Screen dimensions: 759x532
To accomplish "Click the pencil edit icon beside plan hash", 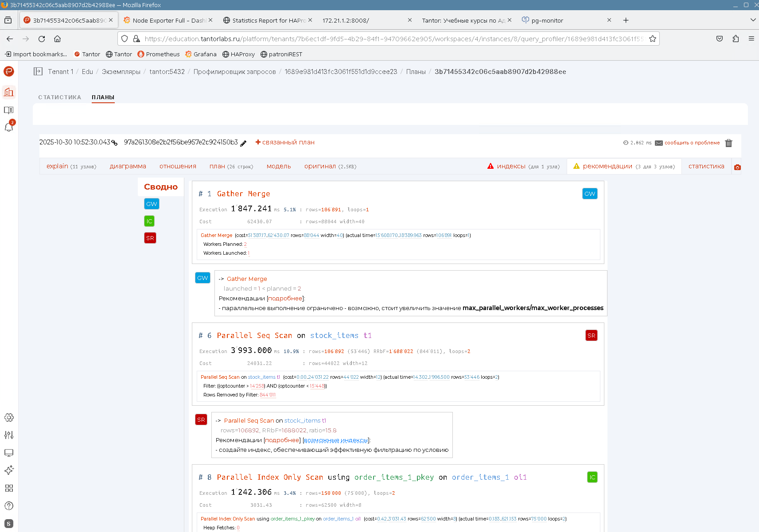I will [243, 143].
